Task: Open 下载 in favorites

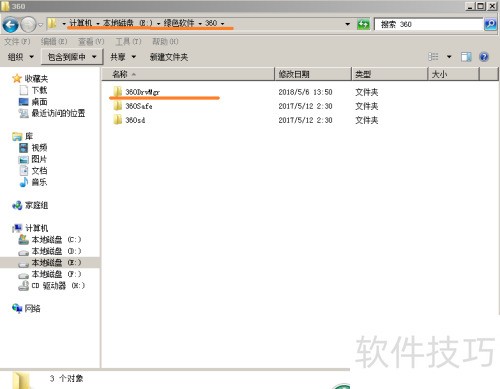Action: [39, 90]
